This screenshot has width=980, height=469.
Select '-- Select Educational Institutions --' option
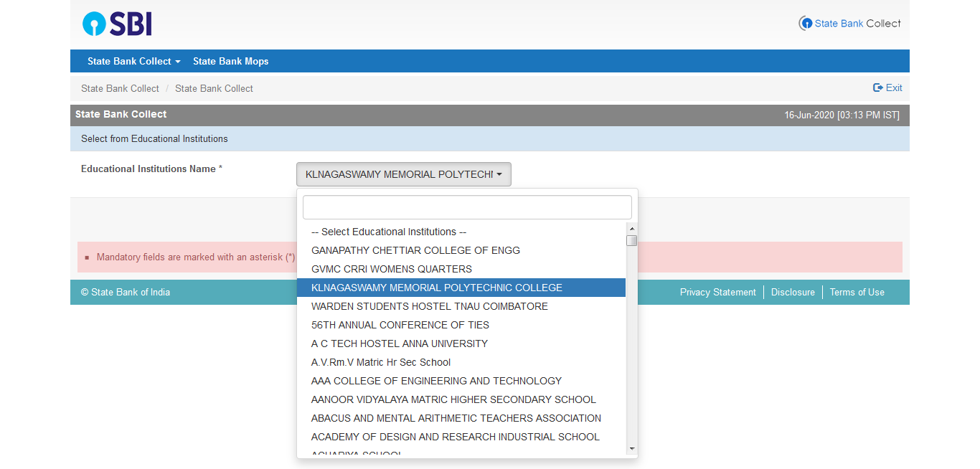461,232
